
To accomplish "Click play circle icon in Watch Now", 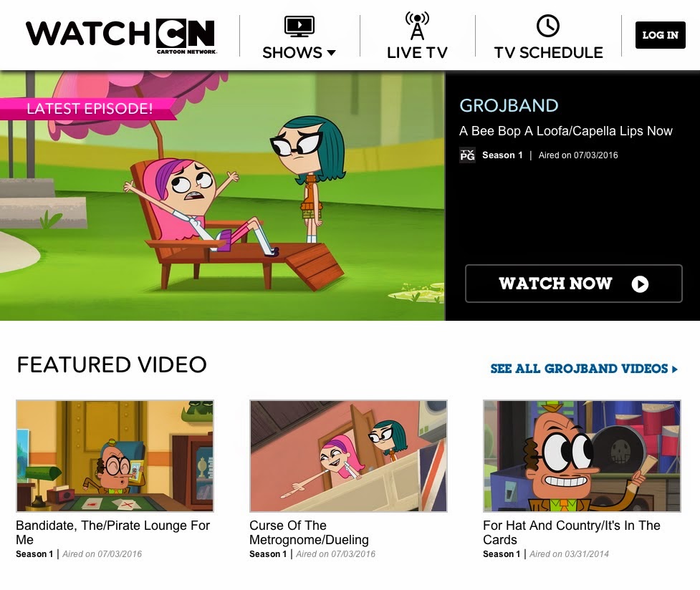I will [640, 284].
